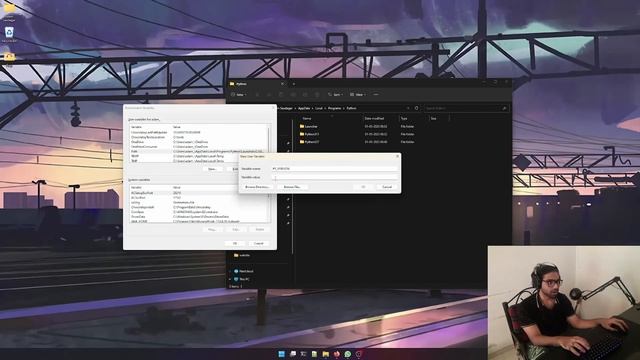Select the JAVA_HOME system variable row

(198, 221)
